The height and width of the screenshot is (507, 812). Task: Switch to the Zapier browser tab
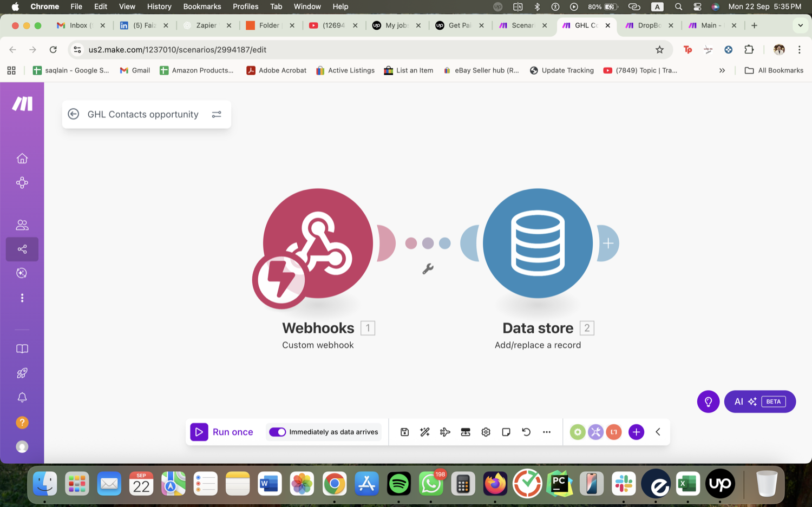pos(207,25)
